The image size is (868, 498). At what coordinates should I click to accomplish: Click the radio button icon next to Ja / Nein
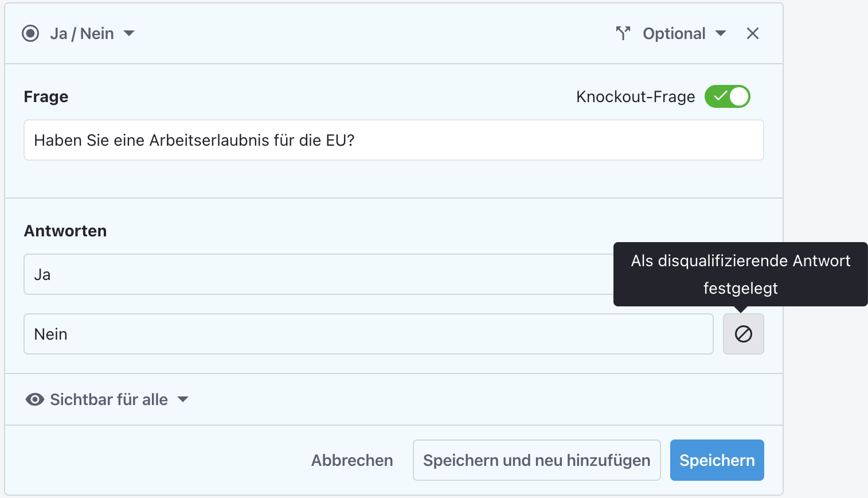point(30,33)
